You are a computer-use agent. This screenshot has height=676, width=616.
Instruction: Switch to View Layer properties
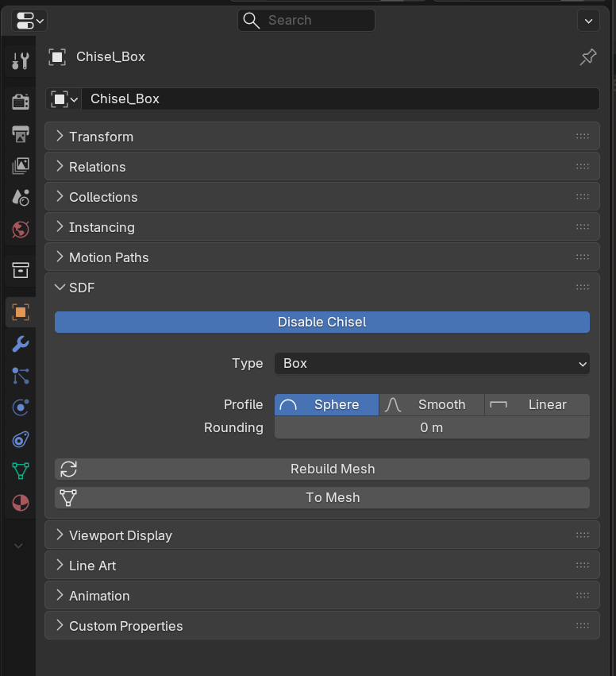click(20, 166)
